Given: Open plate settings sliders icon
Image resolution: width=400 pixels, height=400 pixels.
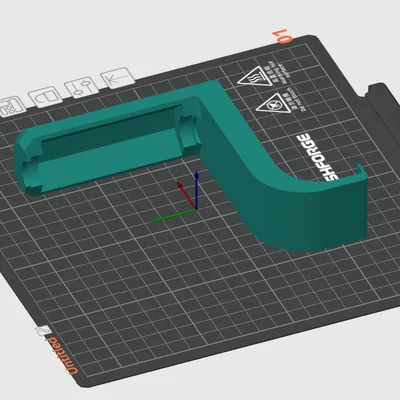Looking at the screenshot, I should tap(82, 87).
